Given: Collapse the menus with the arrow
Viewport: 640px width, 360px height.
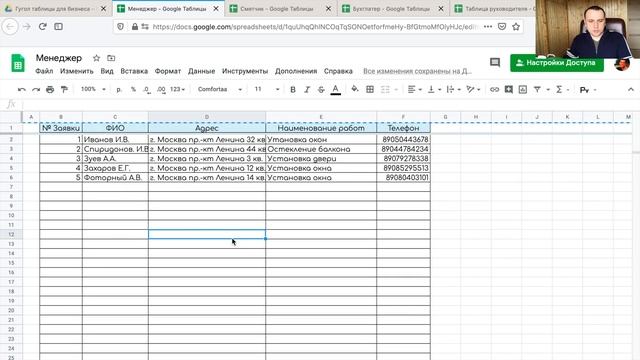Looking at the screenshot, I should (x=631, y=89).
